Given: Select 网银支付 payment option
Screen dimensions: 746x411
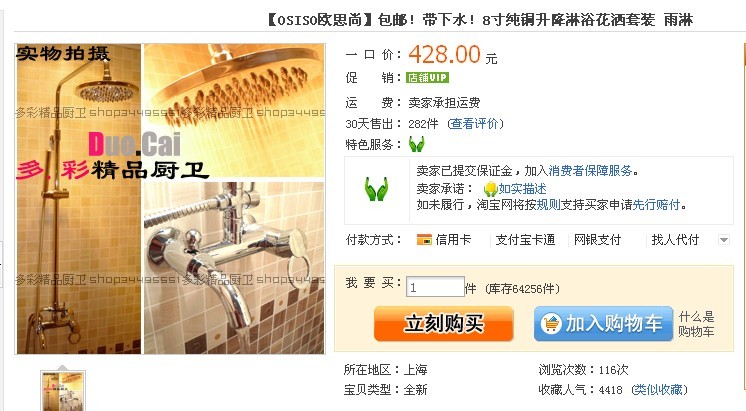Looking at the screenshot, I should tap(598, 240).
